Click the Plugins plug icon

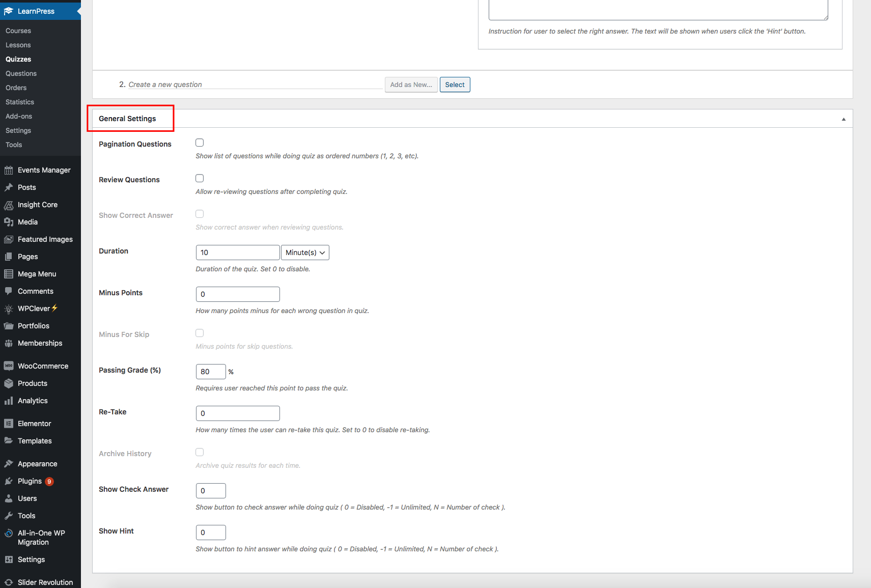[x=9, y=481]
